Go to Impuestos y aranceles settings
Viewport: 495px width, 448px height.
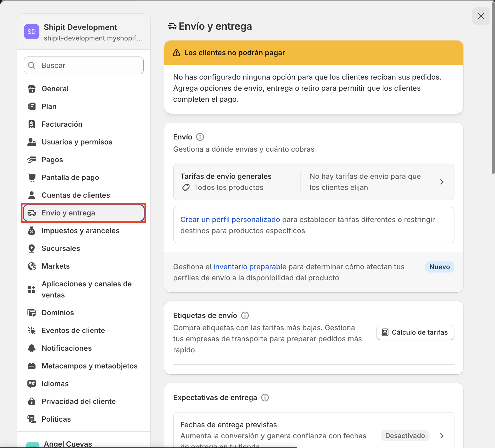[x=80, y=231]
